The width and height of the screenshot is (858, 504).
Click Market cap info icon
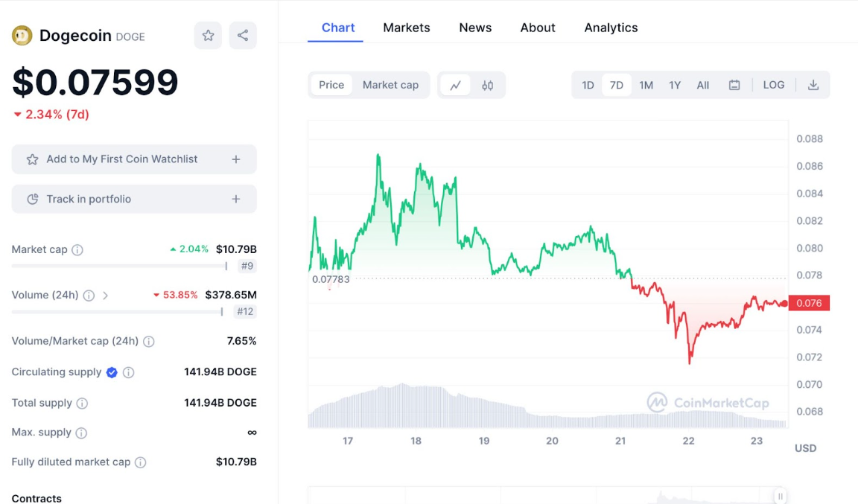pyautogui.click(x=77, y=250)
